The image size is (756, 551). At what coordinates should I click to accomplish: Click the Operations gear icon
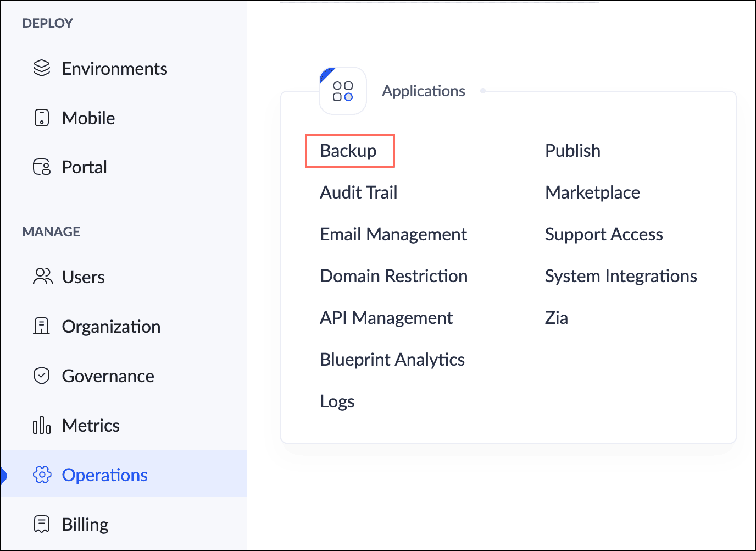(42, 475)
